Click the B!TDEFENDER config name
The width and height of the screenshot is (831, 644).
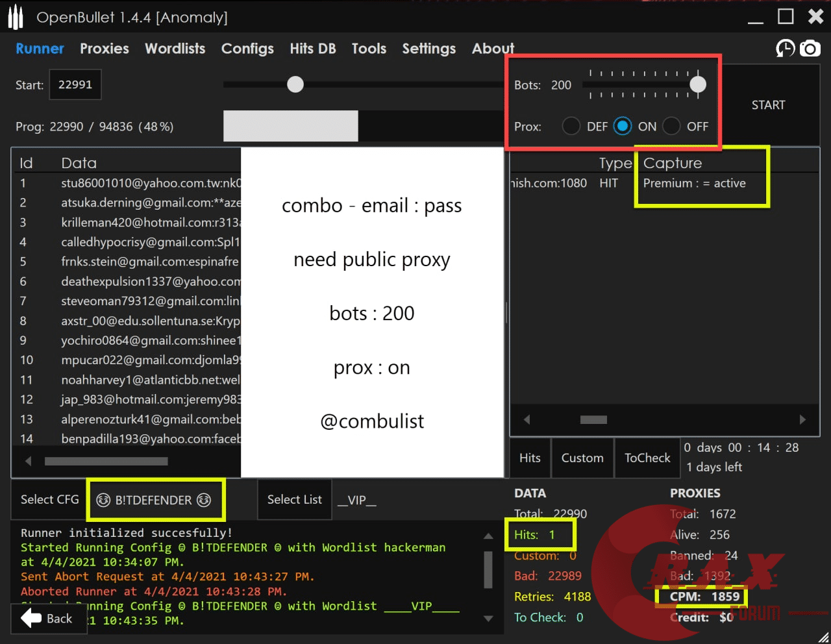(x=154, y=500)
